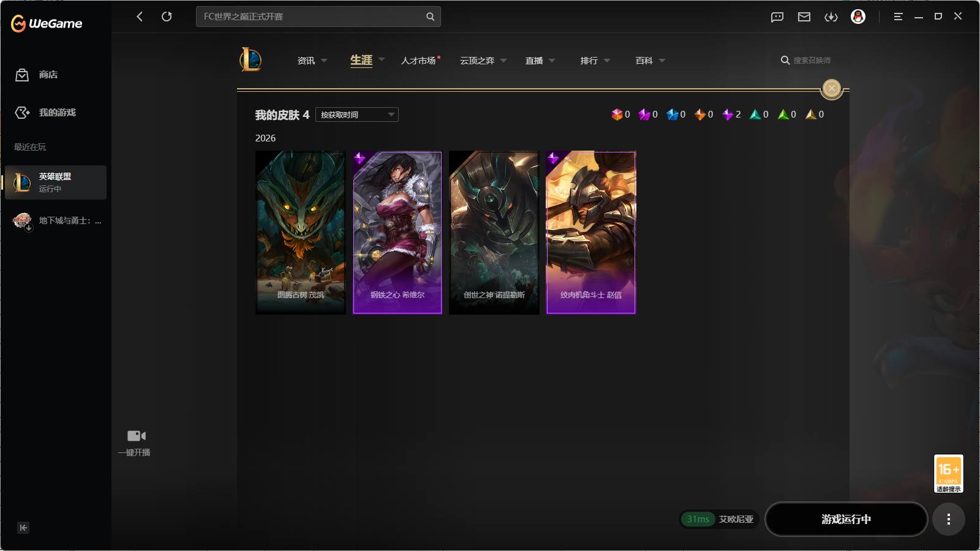Image resolution: width=980 pixels, height=551 pixels.
Task: Click the back navigation arrow
Action: (140, 17)
